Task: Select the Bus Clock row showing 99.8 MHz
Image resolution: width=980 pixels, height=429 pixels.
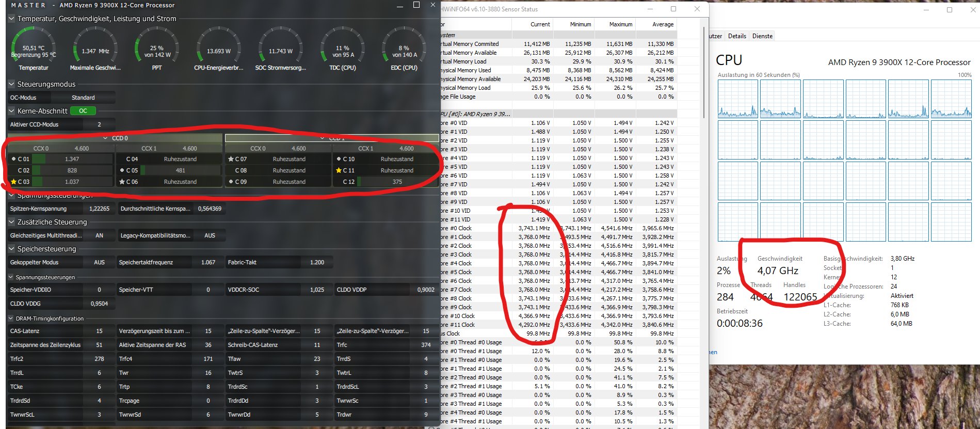Action: (x=558, y=333)
